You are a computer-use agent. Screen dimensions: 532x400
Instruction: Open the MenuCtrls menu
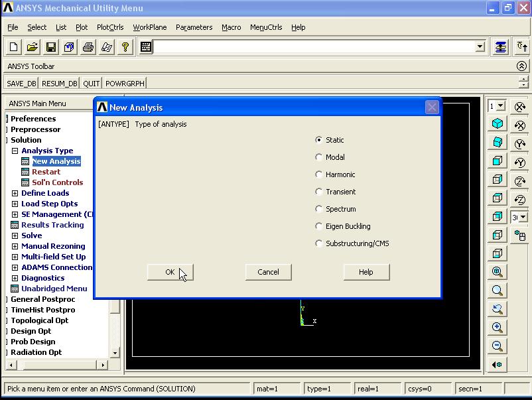click(x=266, y=27)
